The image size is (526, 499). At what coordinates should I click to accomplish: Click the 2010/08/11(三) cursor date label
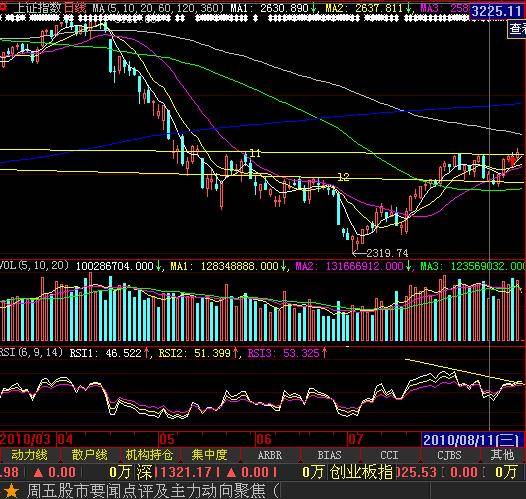click(471, 440)
